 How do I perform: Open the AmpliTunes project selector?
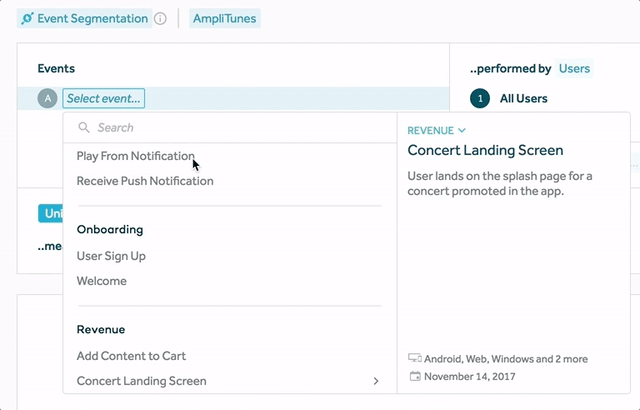[225, 18]
